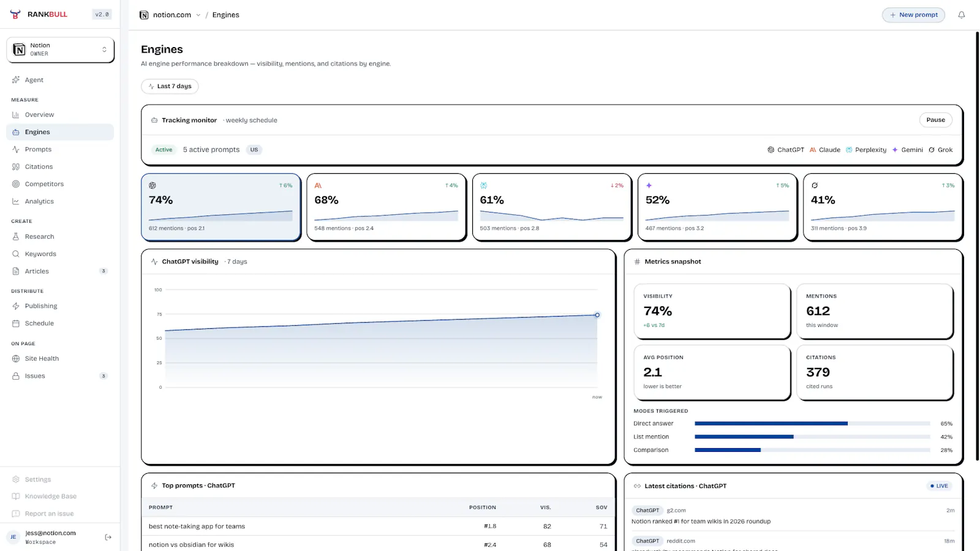
Task: Select the 'best note-taking app for teams' row
Action: point(378,527)
